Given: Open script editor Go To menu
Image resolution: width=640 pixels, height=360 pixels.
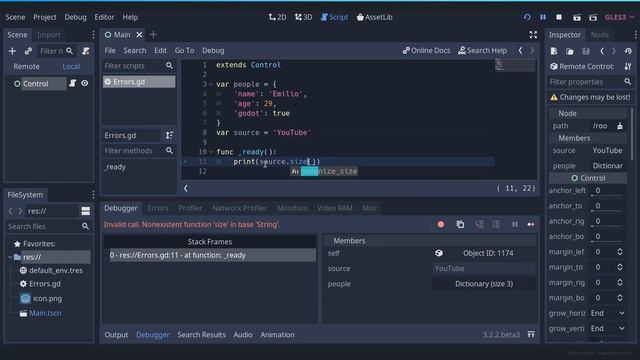Looking at the screenshot, I should (184, 51).
